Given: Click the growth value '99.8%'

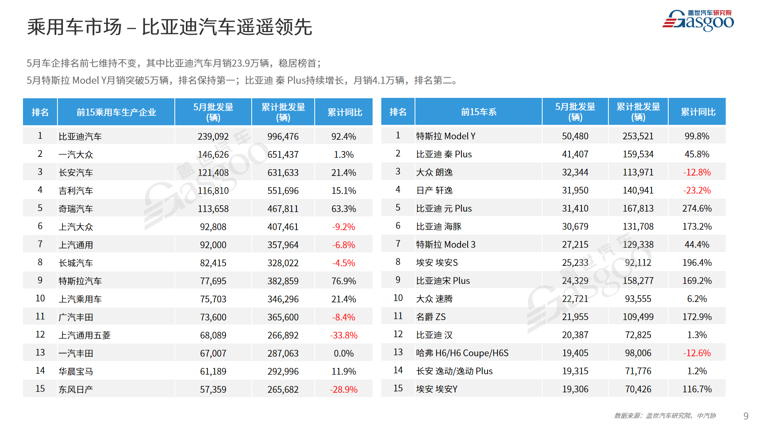Looking at the screenshot, I should click(x=697, y=136).
